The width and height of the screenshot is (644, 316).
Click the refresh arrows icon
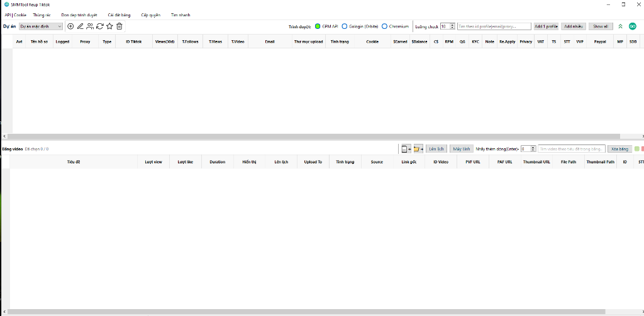(x=100, y=26)
